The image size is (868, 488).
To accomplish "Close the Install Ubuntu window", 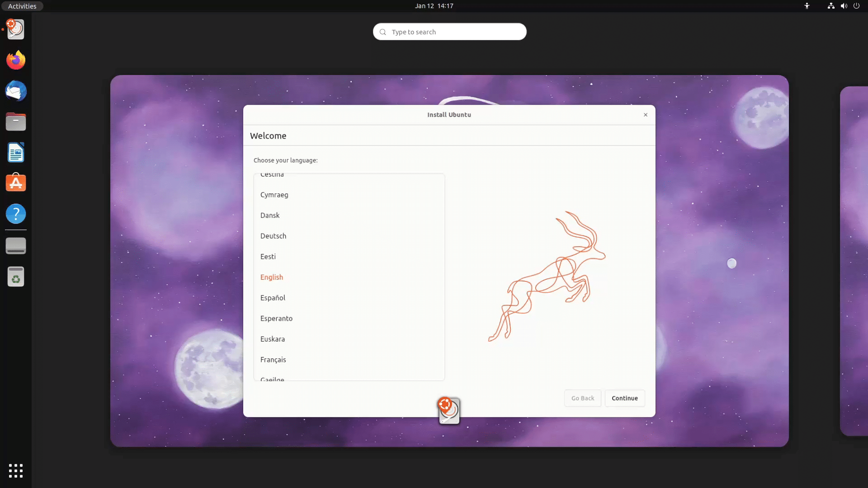I will 646,115.
